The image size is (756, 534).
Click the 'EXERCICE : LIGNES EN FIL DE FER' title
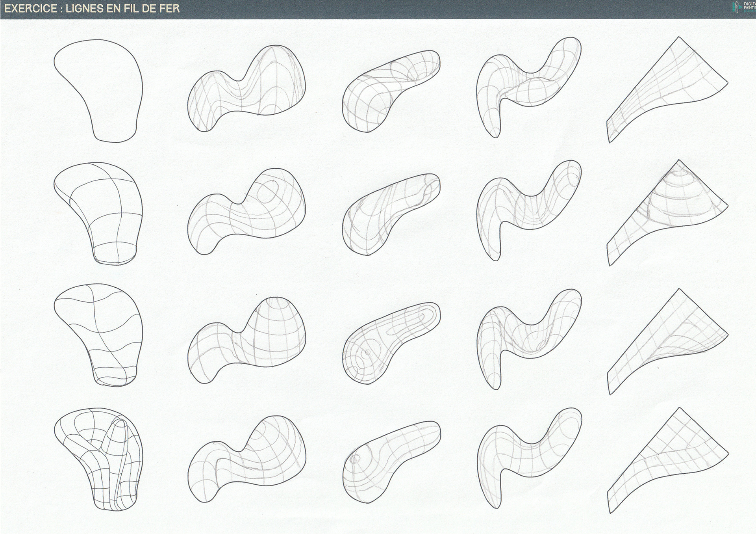pos(92,9)
